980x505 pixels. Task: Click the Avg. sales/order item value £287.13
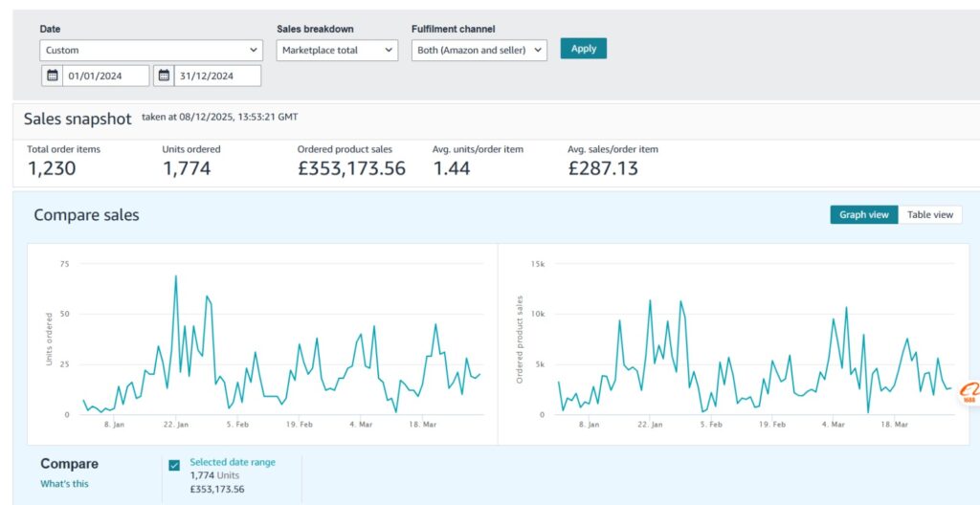point(602,168)
